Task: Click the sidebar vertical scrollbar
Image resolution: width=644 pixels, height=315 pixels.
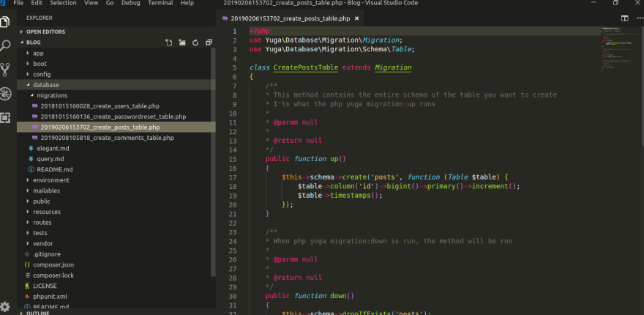Action: 213,162
